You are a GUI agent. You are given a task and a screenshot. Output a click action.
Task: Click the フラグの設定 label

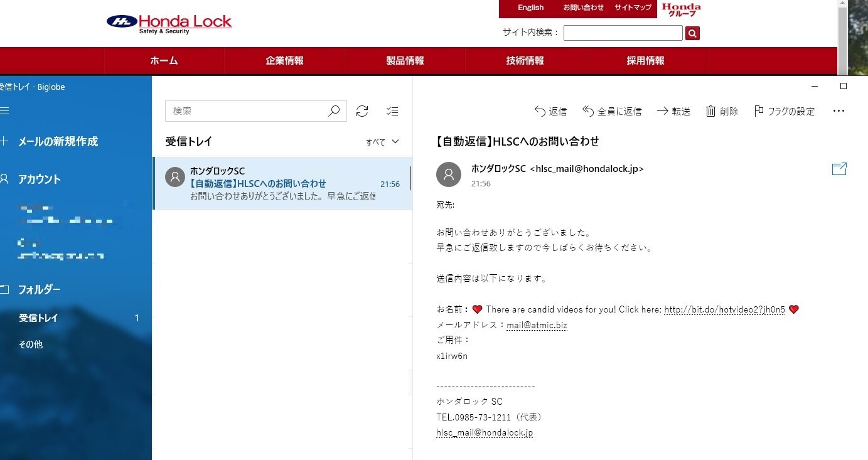click(791, 112)
